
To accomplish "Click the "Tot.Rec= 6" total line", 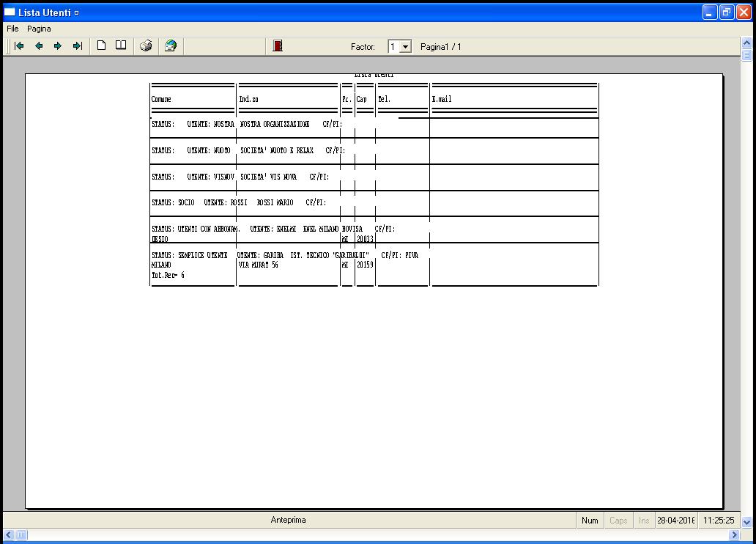I will 168,275.
